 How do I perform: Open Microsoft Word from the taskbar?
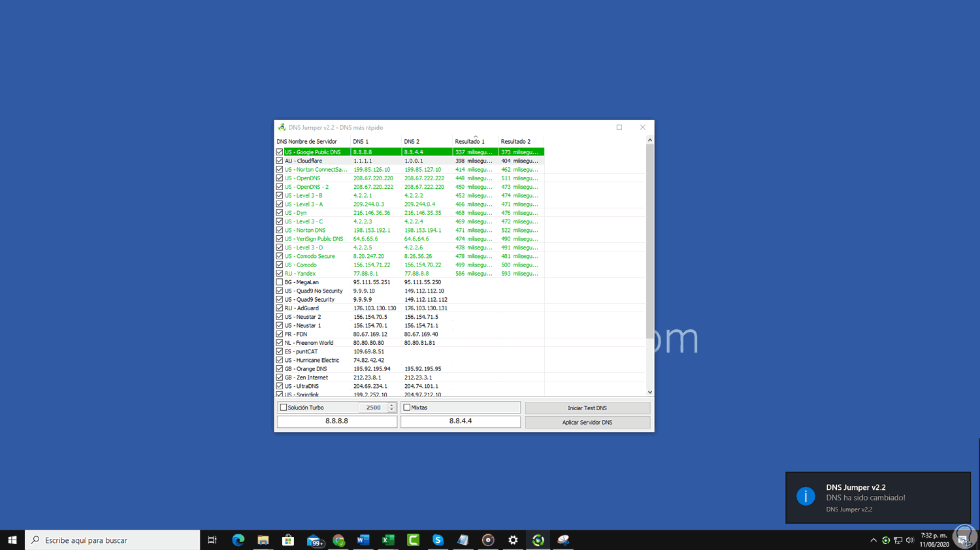click(x=363, y=540)
